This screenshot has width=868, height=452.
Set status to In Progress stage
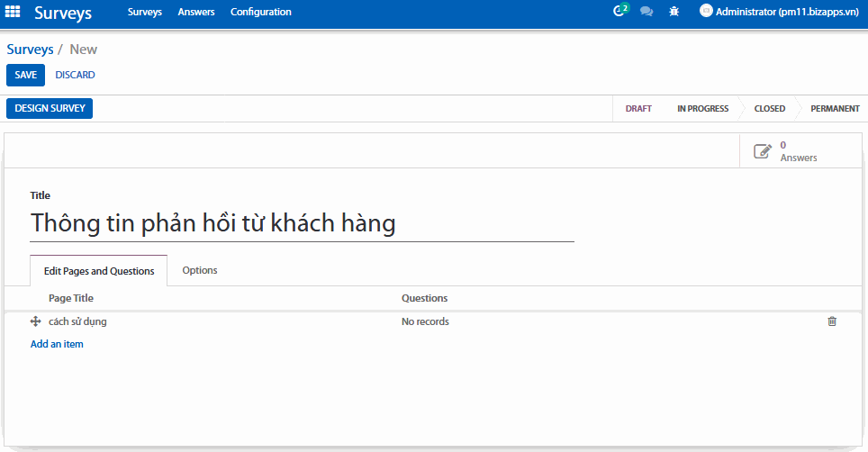(702, 108)
